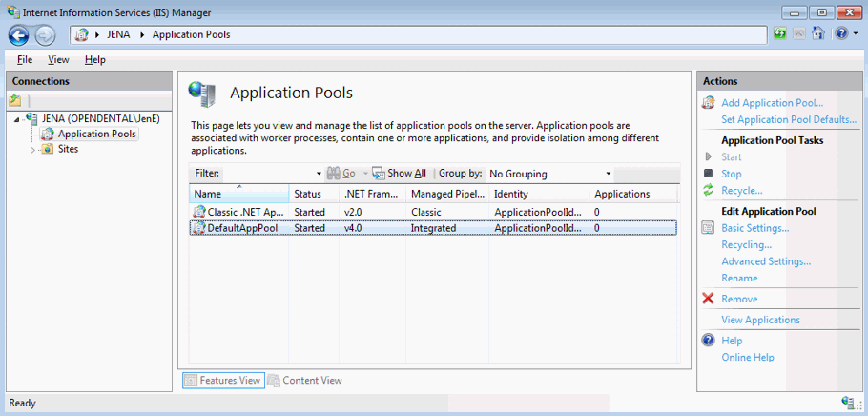Click the Connections toolbar create connection icon
This screenshot has width=868, height=416.
[x=15, y=101]
